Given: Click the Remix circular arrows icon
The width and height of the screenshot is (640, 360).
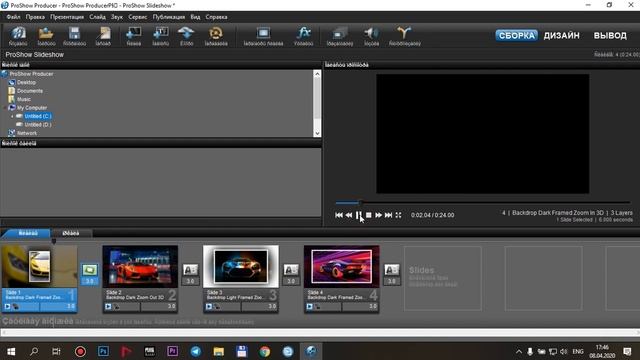Looking at the screenshot, I should point(216,36).
